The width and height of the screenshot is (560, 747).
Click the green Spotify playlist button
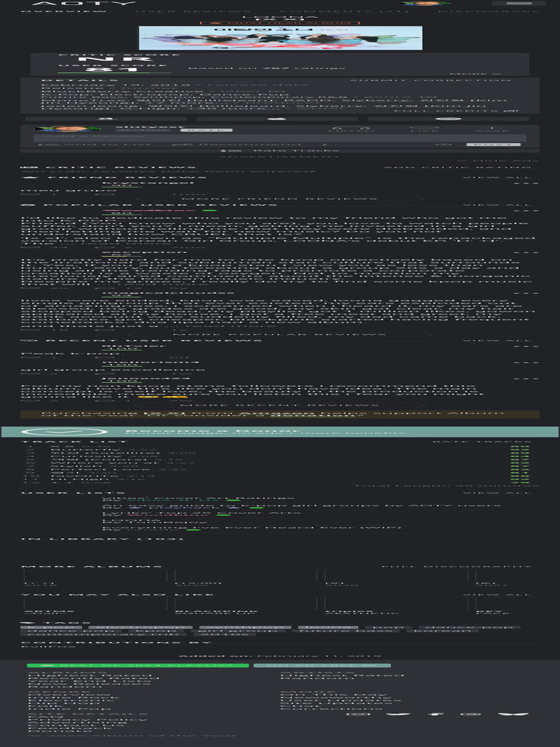(138, 665)
